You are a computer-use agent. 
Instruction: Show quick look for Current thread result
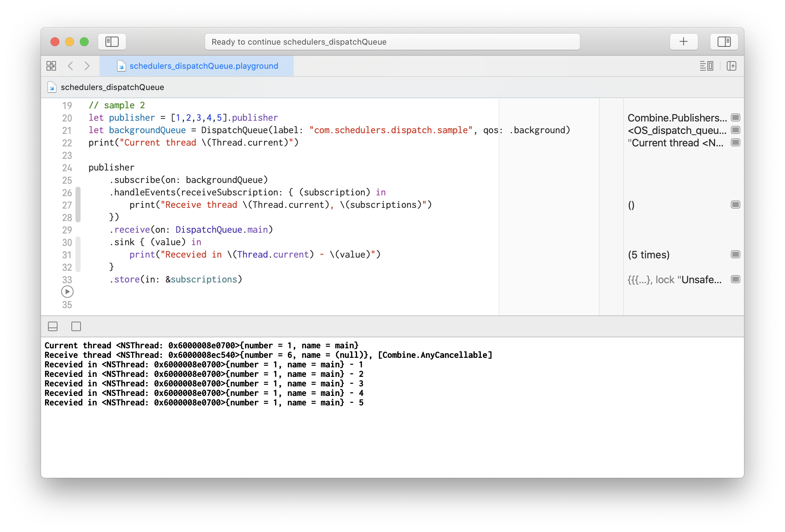tap(735, 142)
